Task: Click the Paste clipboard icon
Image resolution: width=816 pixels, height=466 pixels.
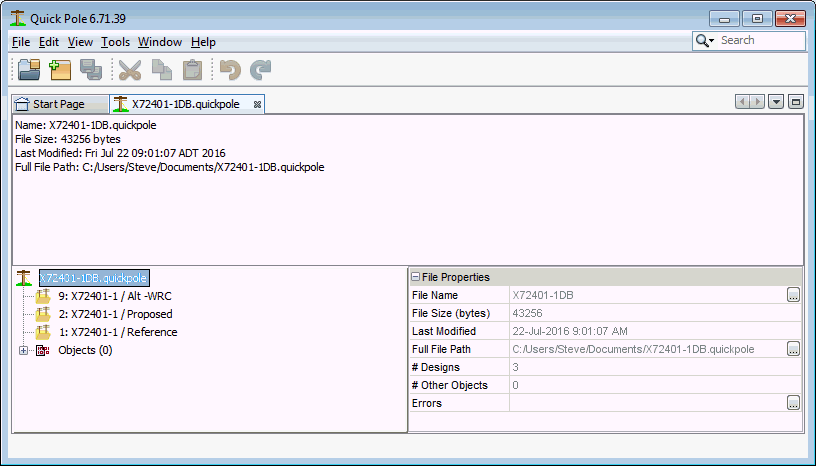Action: (192, 70)
